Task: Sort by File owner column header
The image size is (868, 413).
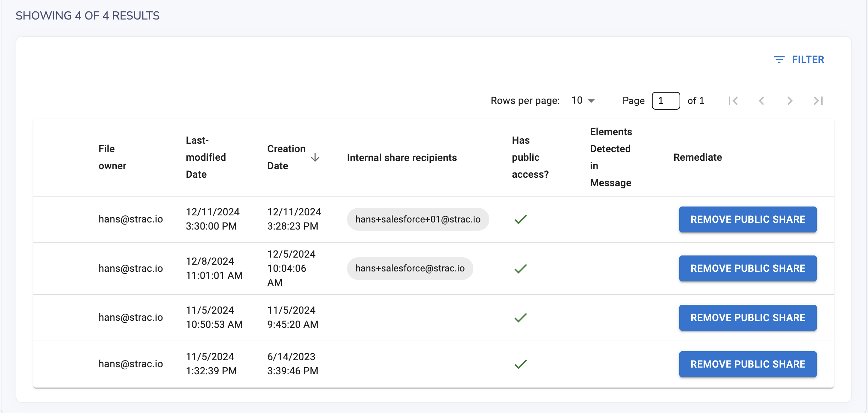Action: pos(112,157)
